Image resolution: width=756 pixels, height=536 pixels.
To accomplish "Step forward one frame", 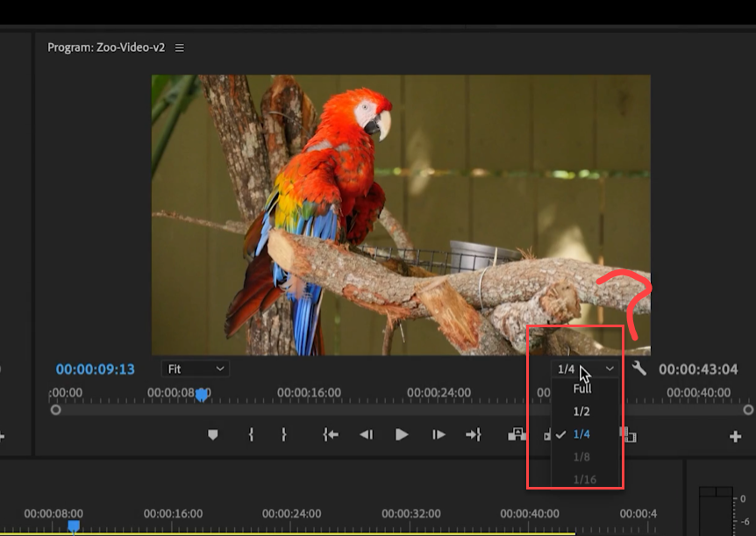I will click(x=439, y=434).
